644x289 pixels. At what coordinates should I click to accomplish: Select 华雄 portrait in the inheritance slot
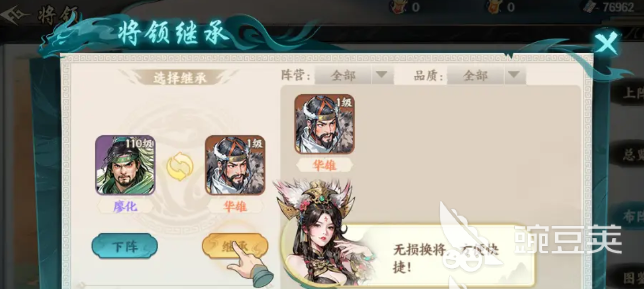pyautogui.click(x=235, y=165)
